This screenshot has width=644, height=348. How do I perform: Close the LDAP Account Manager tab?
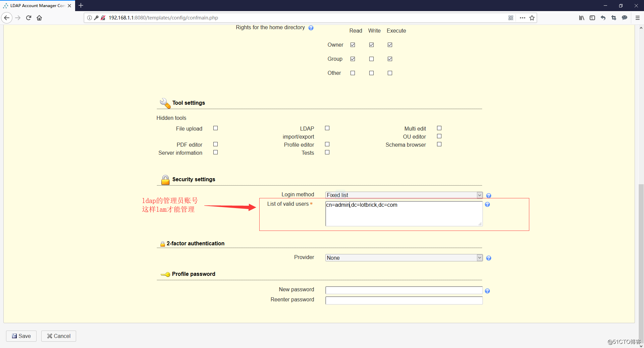(69, 6)
